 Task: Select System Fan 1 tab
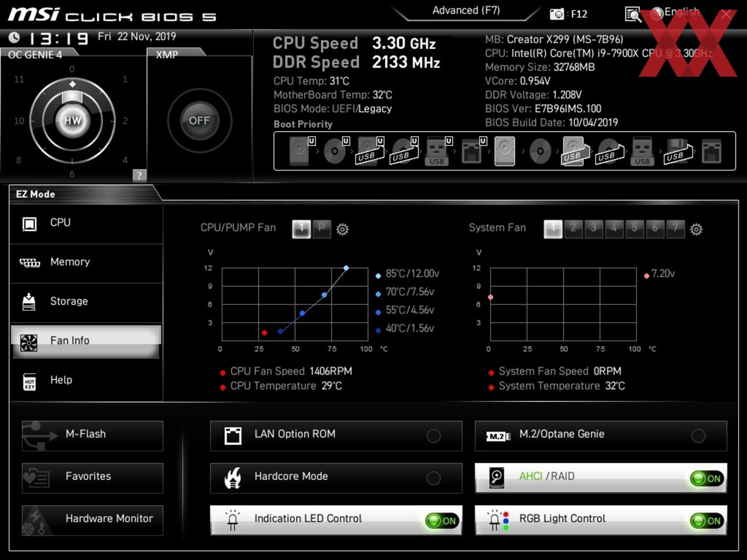(x=553, y=229)
